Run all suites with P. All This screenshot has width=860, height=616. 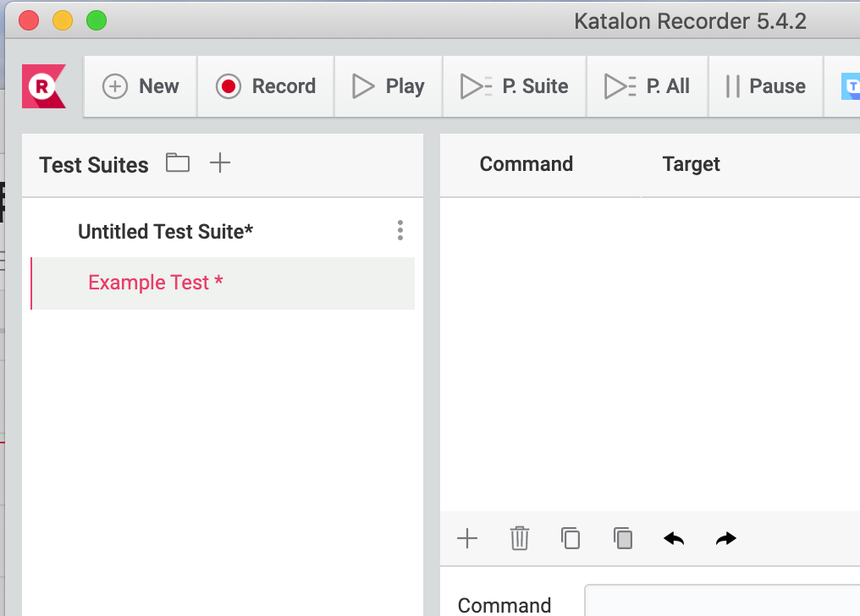click(648, 86)
